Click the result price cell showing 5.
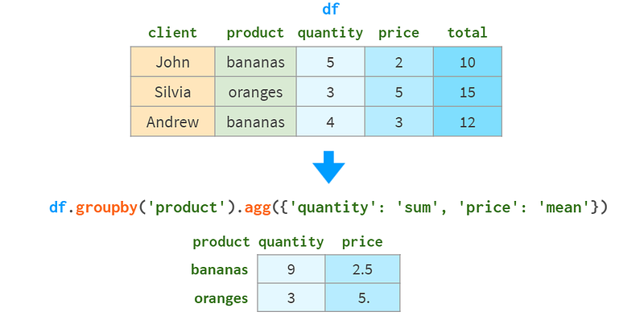Image resolution: width=644 pixels, height=316 pixels. 363,298
